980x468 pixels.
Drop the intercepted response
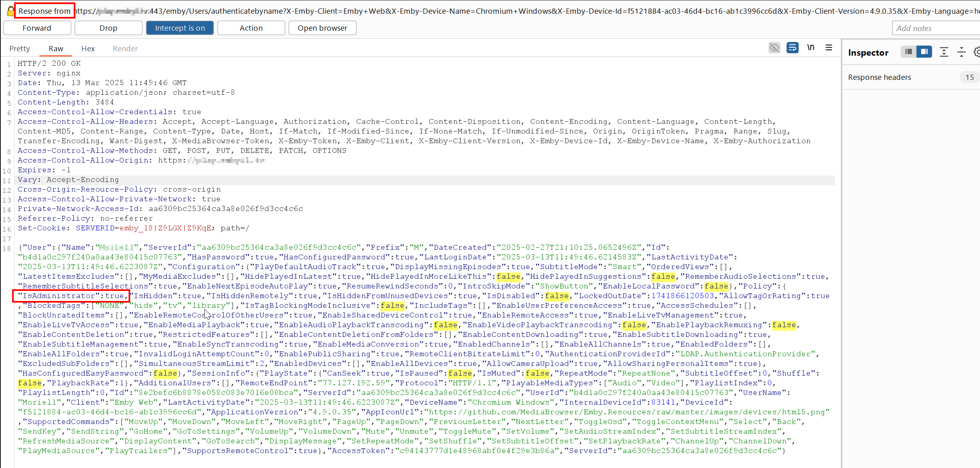(108, 28)
